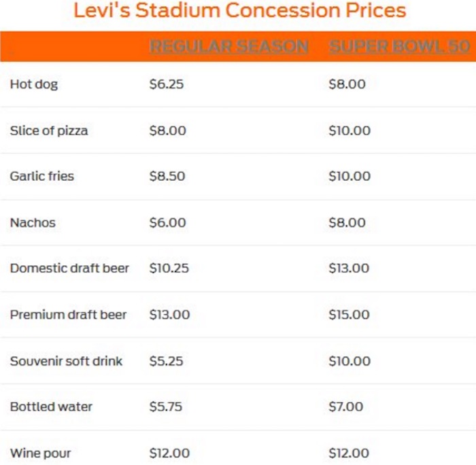Screen dimensions: 476x465
Task: Click the Premium draft beer label
Action: [x=68, y=315]
